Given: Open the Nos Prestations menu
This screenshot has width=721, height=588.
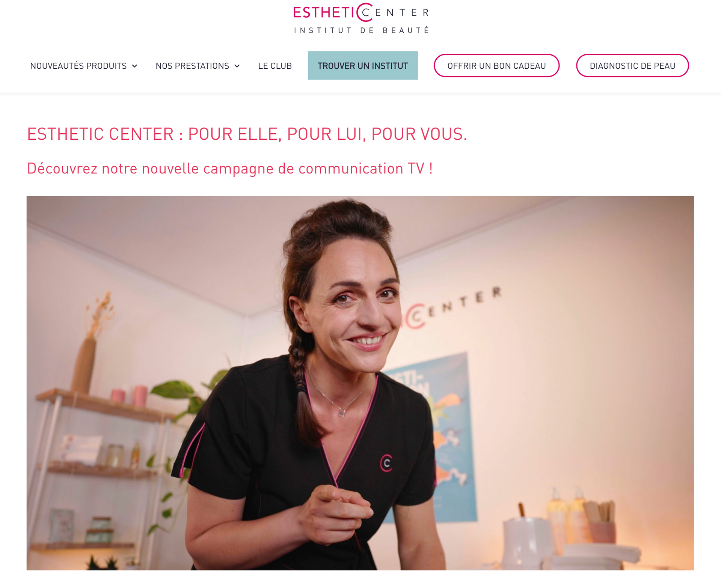Looking at the screenshot, I should point(198,66).
